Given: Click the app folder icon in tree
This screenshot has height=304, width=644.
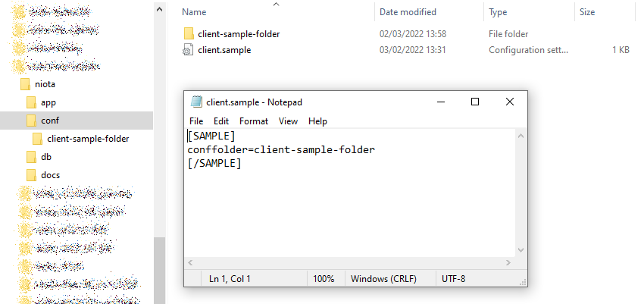Looking at the screenshot, I should 31,102.
